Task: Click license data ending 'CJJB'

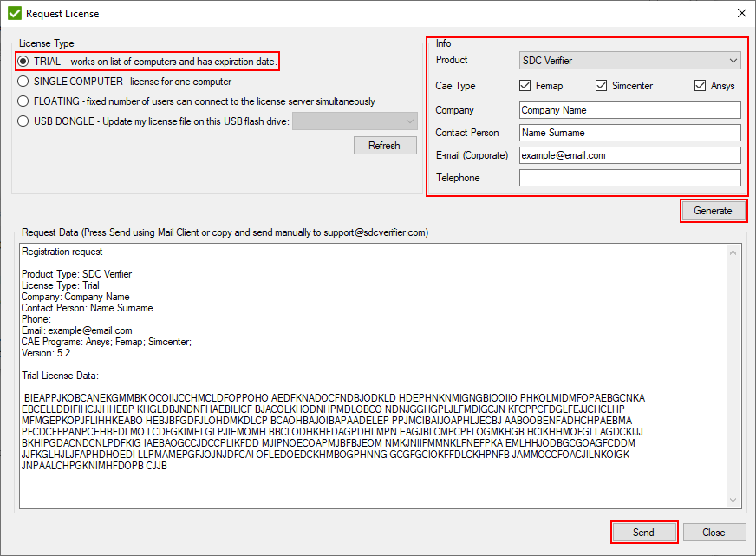Action: 94,466
